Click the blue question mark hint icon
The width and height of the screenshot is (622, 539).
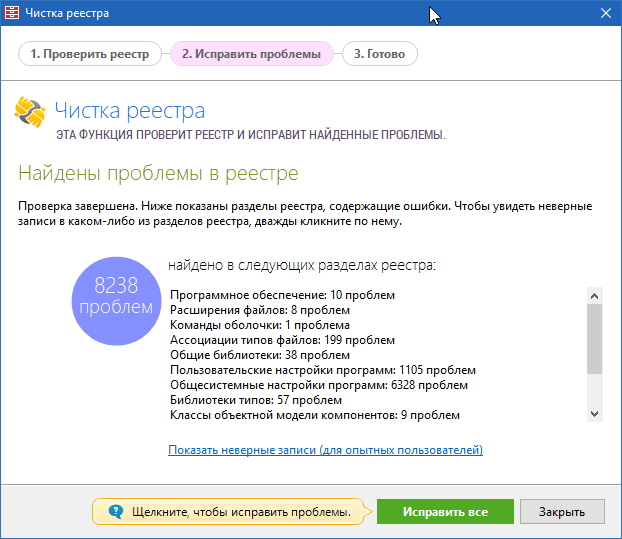coord(115,512)
